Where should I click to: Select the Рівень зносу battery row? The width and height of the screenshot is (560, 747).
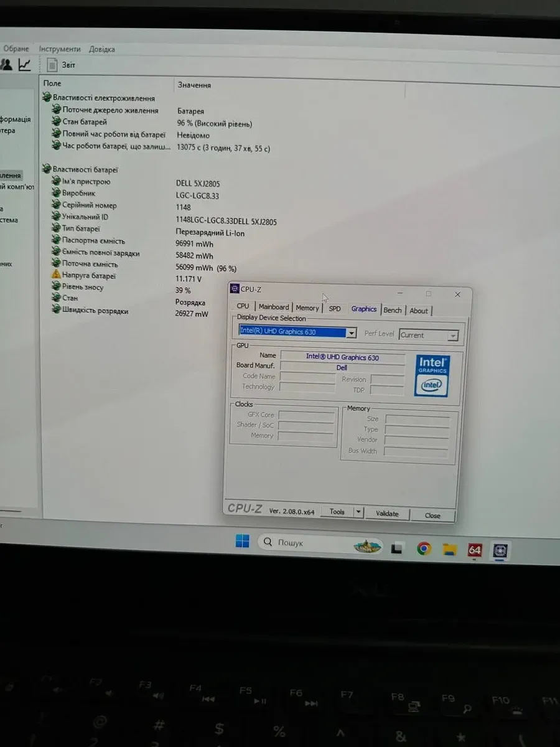tap(83, 287)
